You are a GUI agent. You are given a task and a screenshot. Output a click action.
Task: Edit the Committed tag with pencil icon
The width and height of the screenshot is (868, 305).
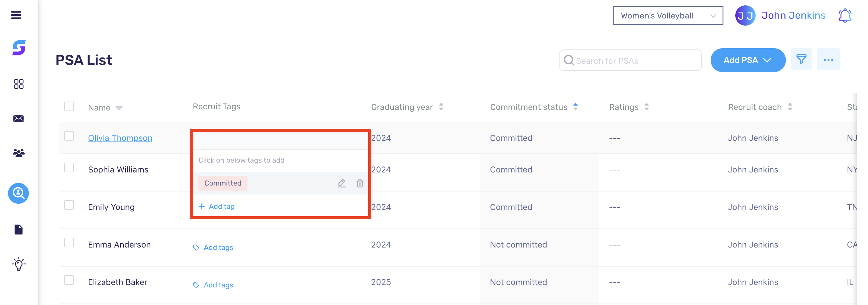[x=341, y=183]
